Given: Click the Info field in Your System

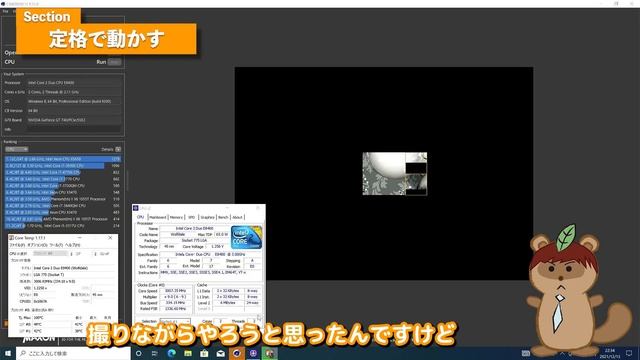Looking at the screenshot, I should 74,129.
